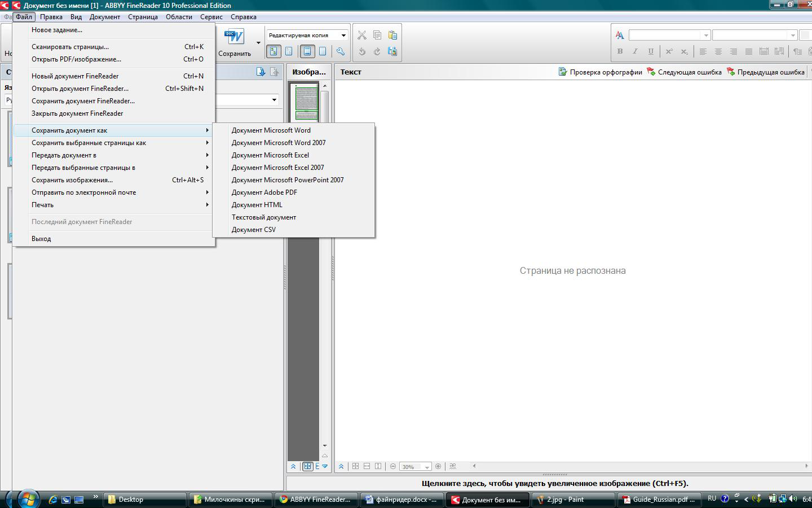812x508 pixels.
Task: Click the Redo arrow icon
Action: click(377, 51)
